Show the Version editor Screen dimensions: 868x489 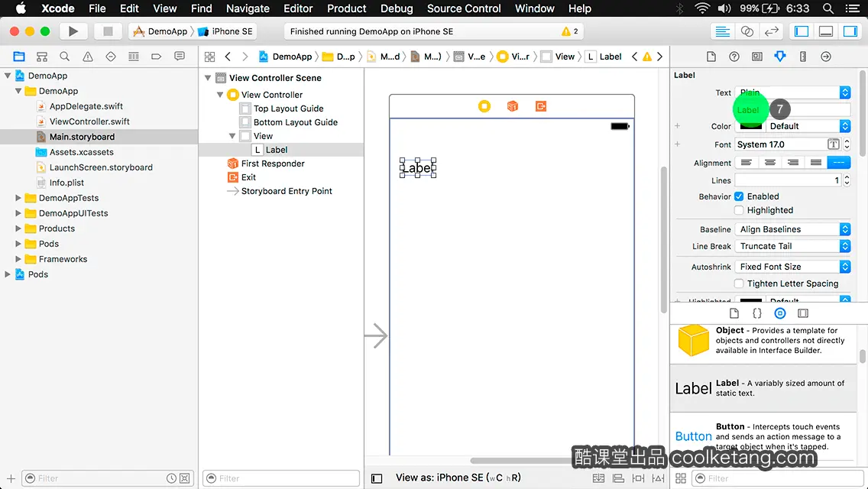pos(771,31)
